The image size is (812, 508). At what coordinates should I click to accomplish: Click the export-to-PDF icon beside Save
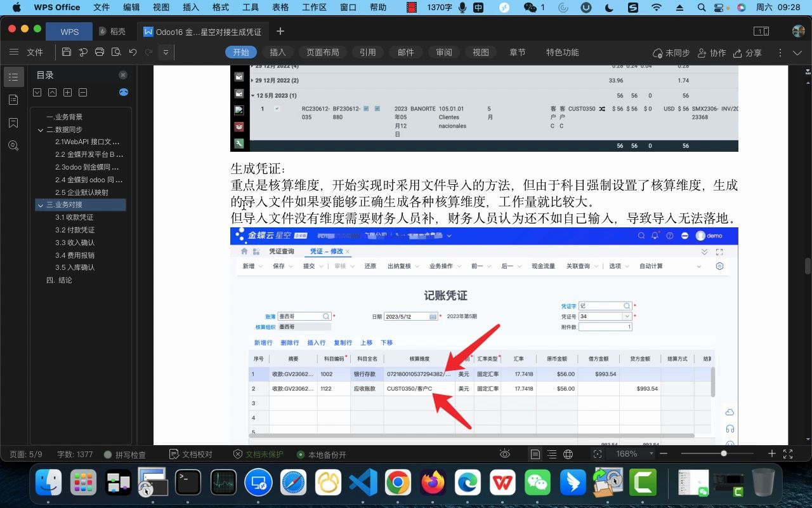pos(83,53)
